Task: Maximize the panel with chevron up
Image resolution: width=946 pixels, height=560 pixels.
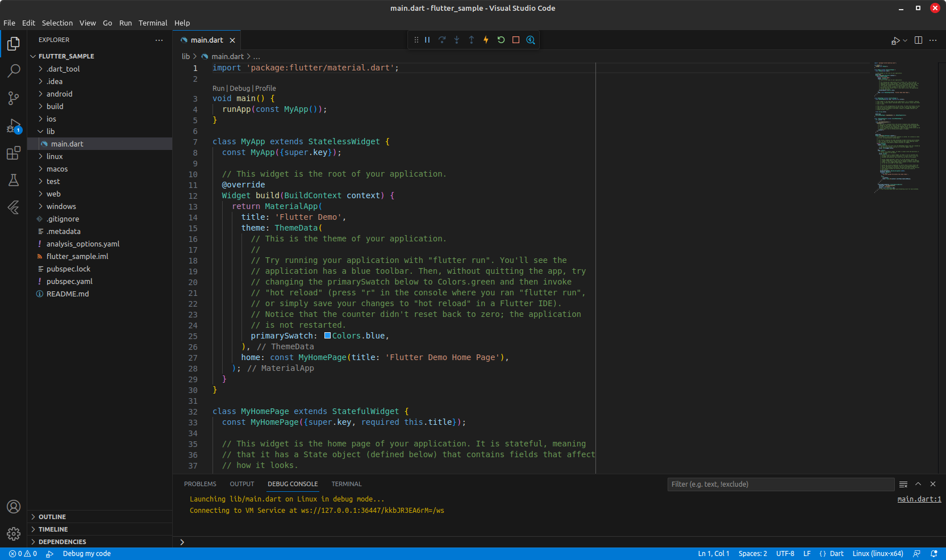Action: point(918,484)
